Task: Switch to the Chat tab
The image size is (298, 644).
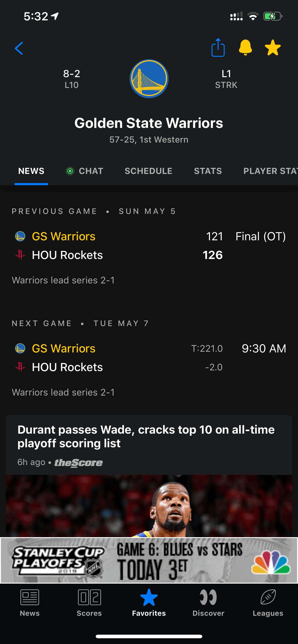Action: 85,171
